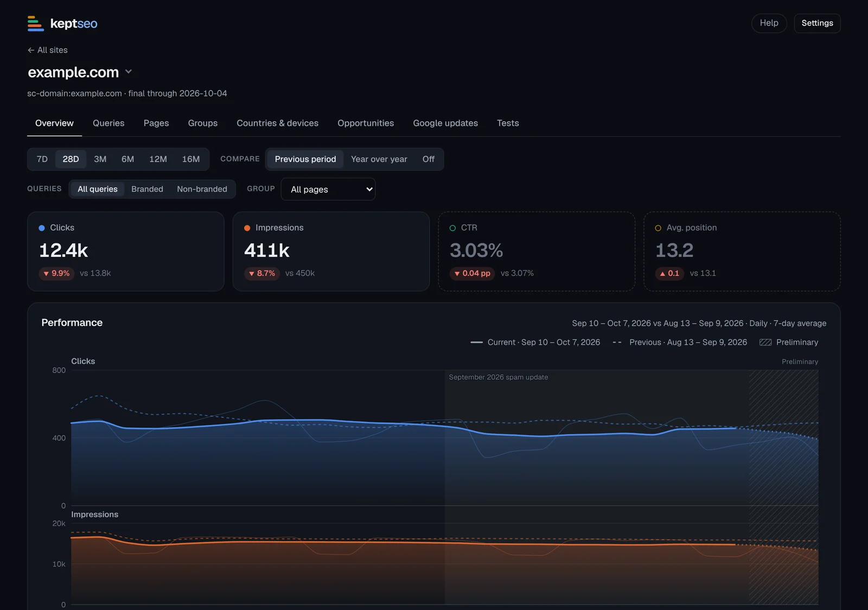Click the back arrow beside All sites
This screenshot has width=868, height=610.
[x=31, y=50]
